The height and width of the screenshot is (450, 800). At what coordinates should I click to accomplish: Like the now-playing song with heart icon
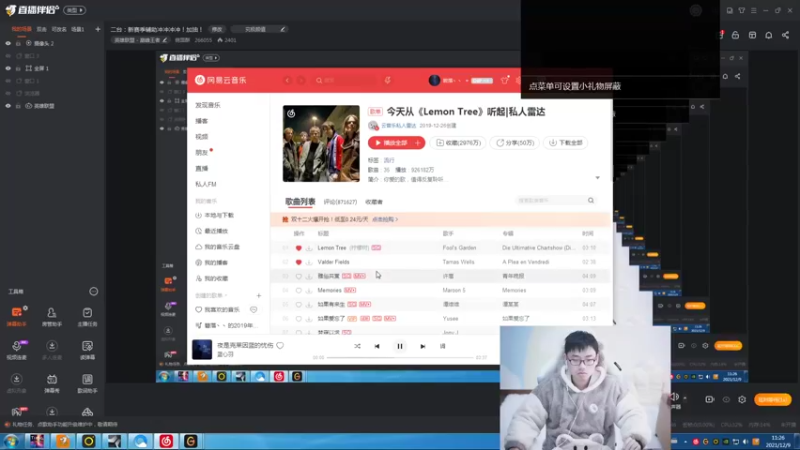[280, 345]
